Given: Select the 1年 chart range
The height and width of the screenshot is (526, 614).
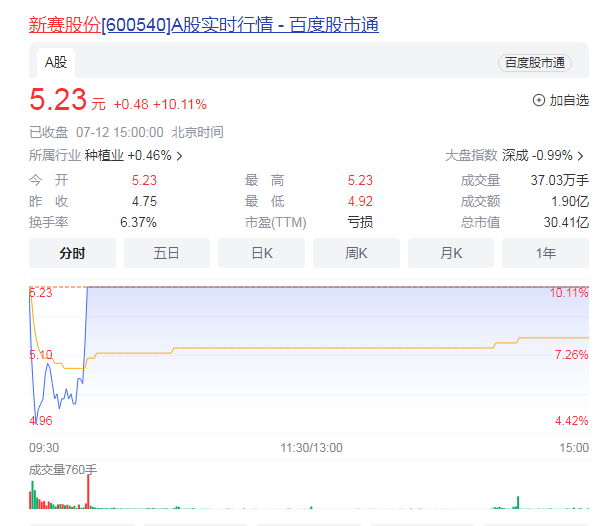Looking at the screenshot, I should [x=545, y=253].
